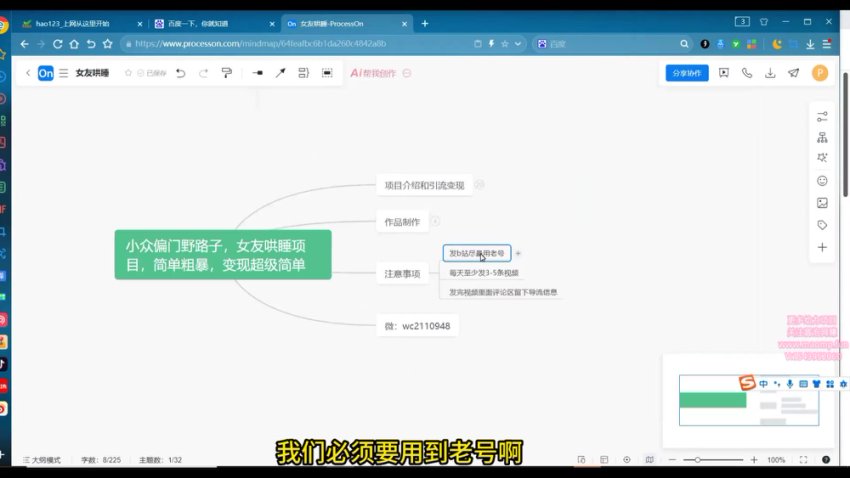Expand the 项目介绍和引流变现 node's collapsed children
This screenshot has height=478, width=850.
(x=479, y=184)
